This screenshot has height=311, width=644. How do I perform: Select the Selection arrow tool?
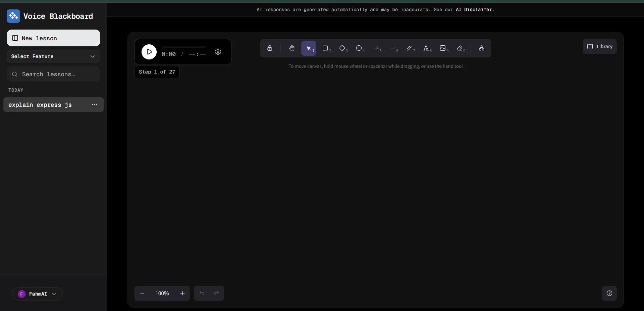pos(309,48)
